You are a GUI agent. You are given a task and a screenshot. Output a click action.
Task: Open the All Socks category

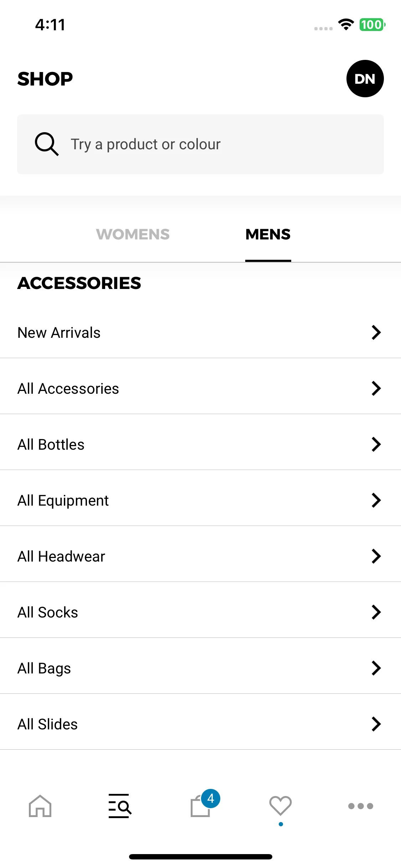[200, 612]
